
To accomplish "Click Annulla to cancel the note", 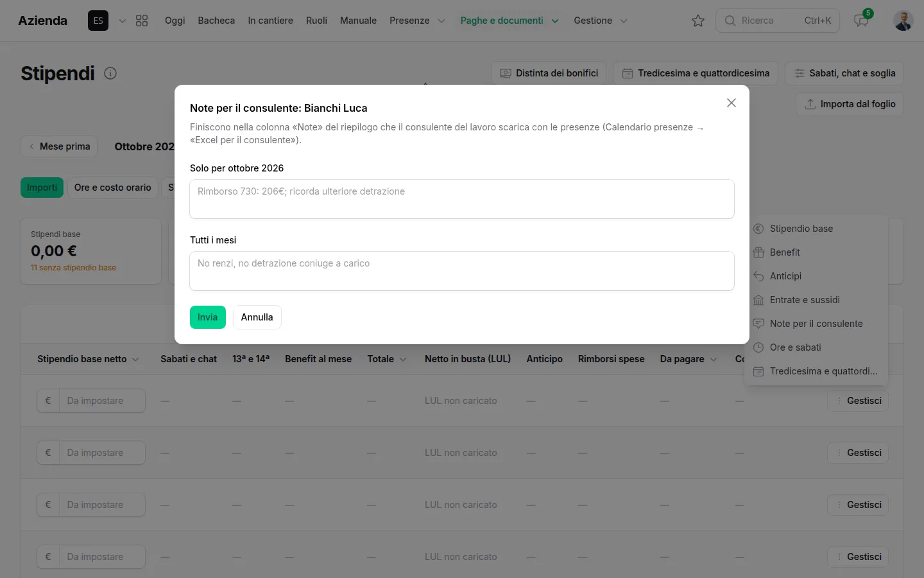I will [257, 317].
